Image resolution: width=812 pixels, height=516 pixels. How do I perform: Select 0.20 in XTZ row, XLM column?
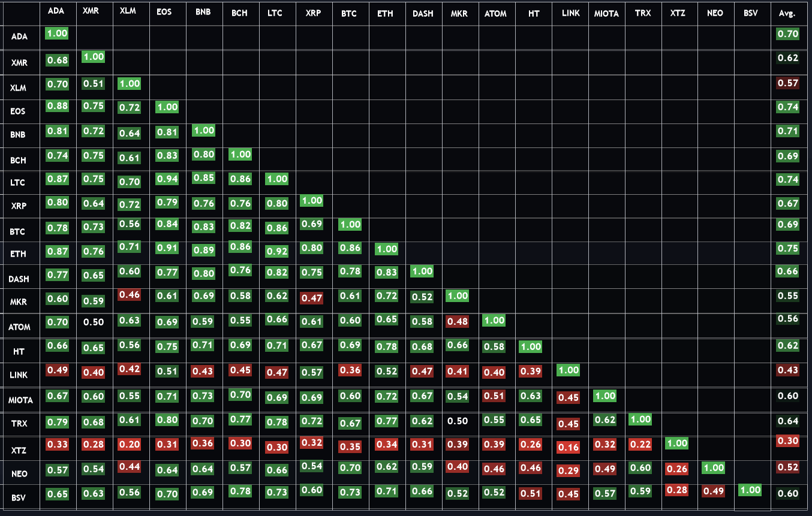(130, 444)
